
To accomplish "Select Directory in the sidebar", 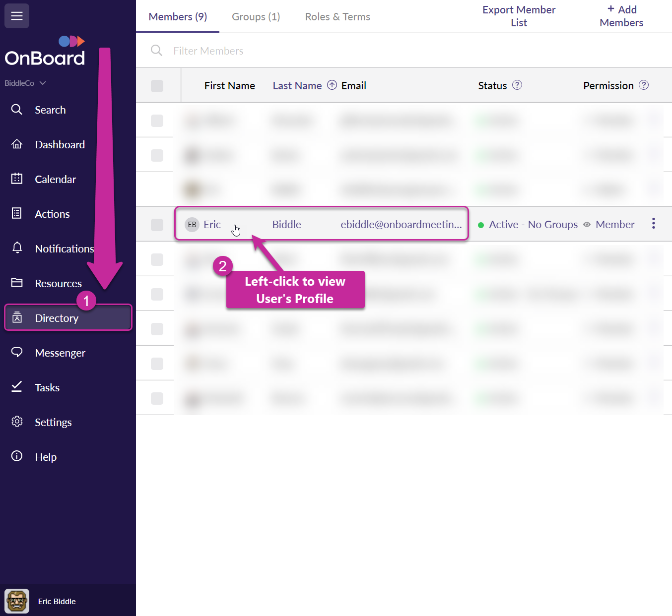I will coord(68,317).
